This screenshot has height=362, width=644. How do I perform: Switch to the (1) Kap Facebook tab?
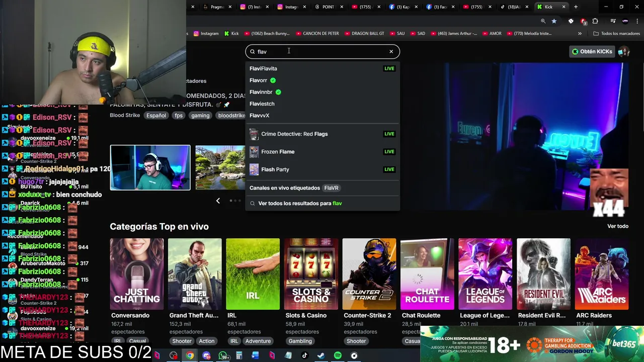tap(403, 7)
